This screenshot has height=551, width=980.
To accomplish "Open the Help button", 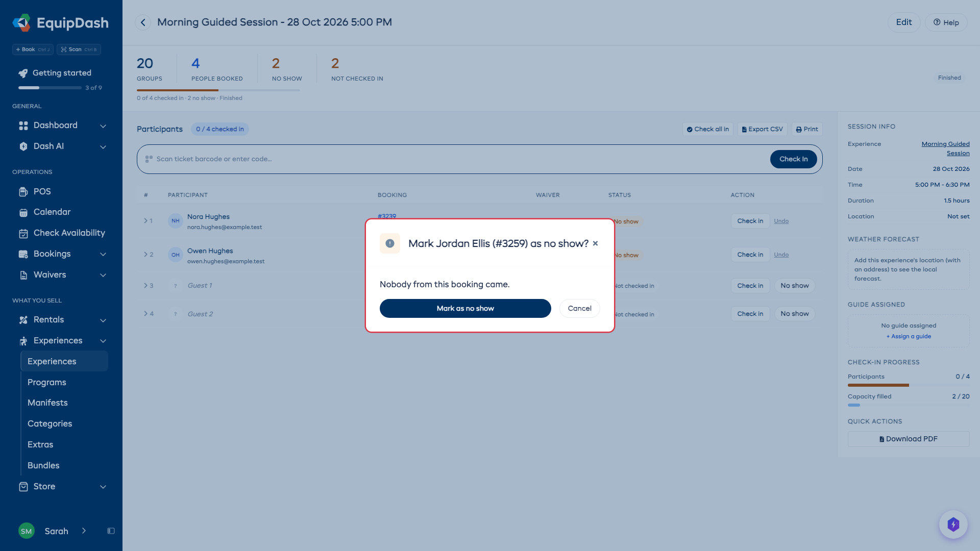I will click(946, 22).
